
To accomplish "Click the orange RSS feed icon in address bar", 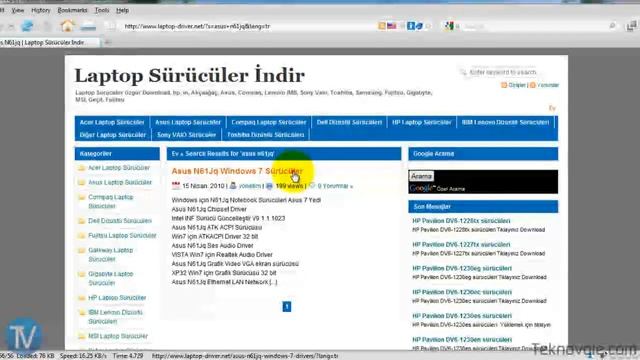I will [x=382, y=26].
